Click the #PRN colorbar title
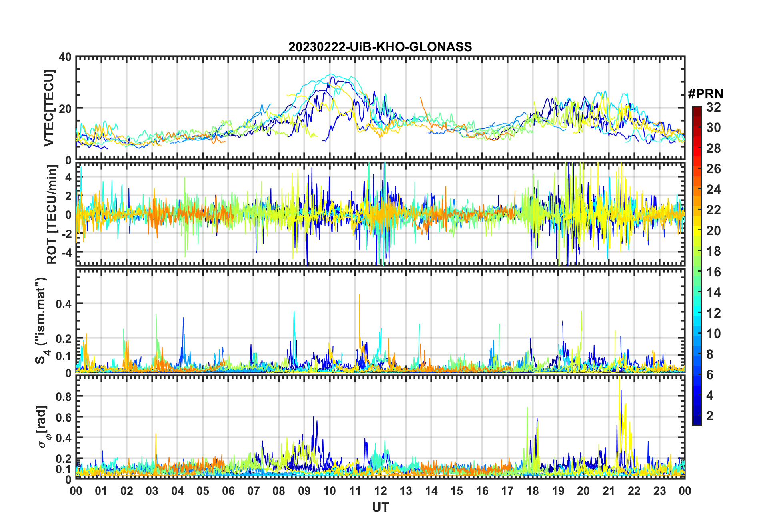This screenshot has height=532, width=761. (705, 94)
